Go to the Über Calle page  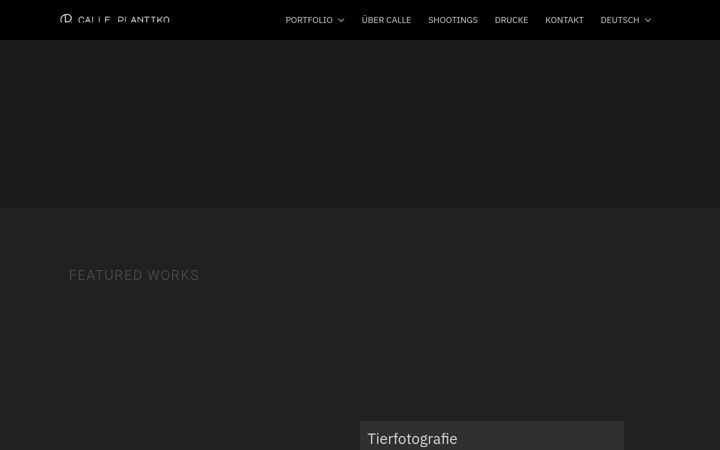(386, 20)
